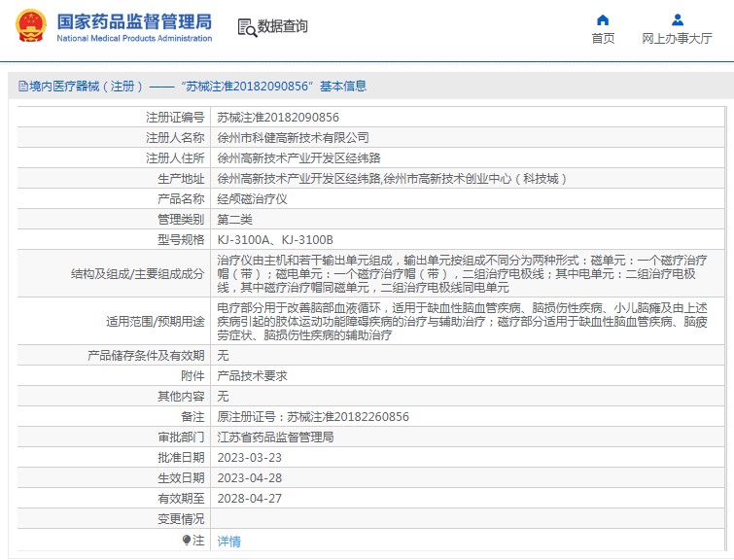The height and width of the screenshot is (560, 734).
Task: Open the 详情 details link
Action: click(x=228, y=541)
